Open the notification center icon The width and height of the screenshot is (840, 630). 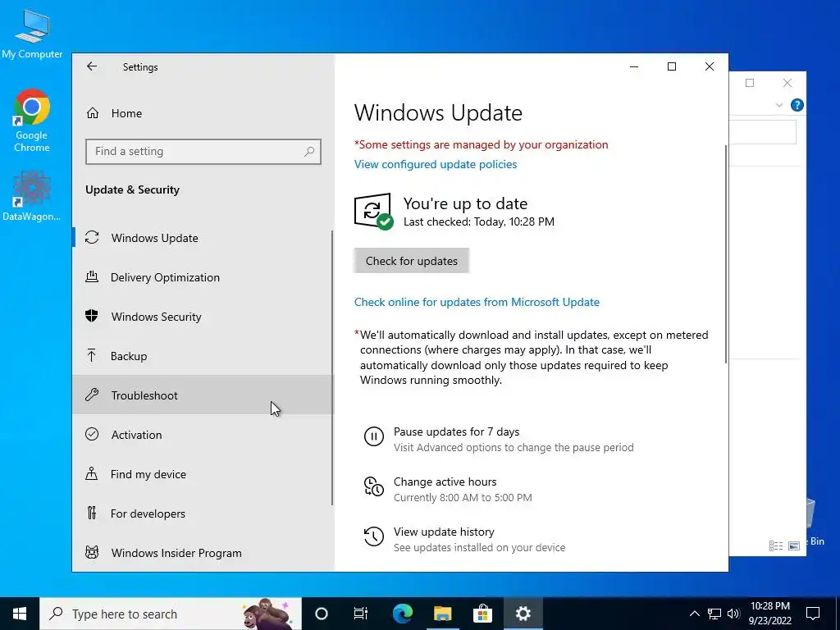813,614
